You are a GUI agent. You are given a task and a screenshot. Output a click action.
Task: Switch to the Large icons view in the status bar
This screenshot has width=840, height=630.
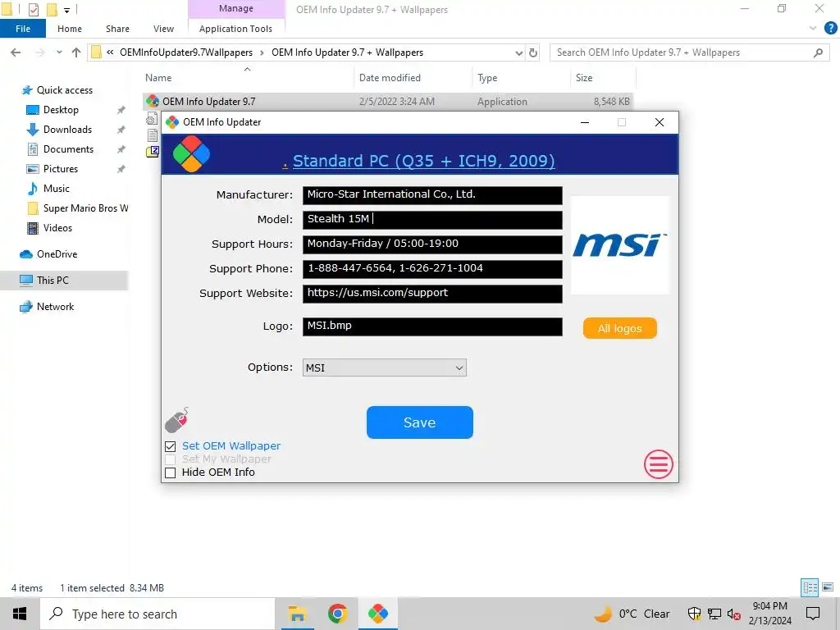pyautogui.click(x=828, y=587)
